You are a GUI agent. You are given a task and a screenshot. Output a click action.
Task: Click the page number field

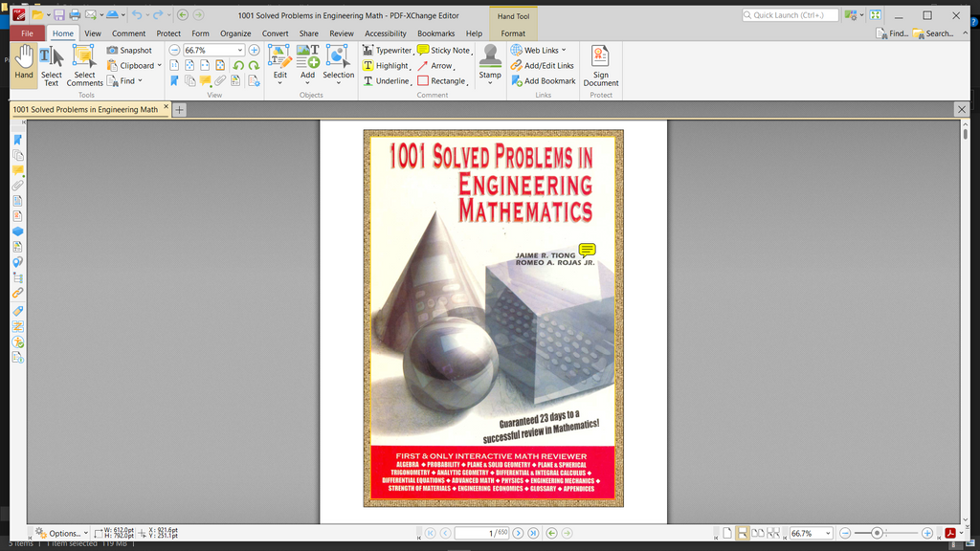click(x=481, y=533)
